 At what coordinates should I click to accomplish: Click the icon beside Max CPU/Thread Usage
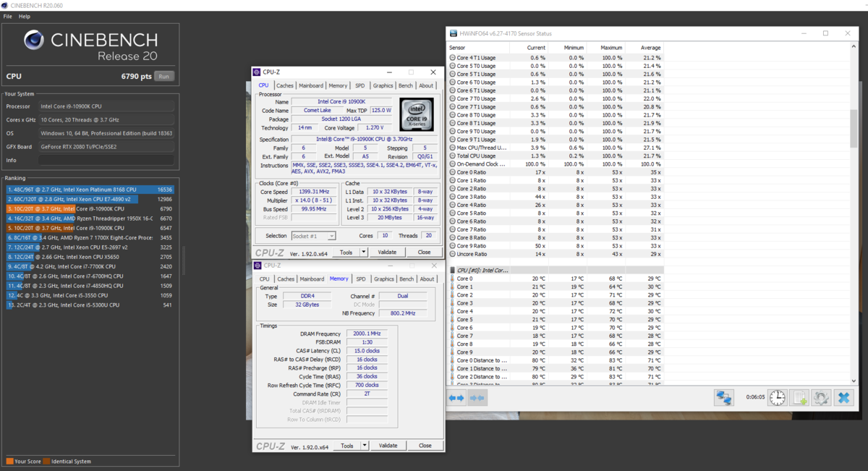coord(453,148)
